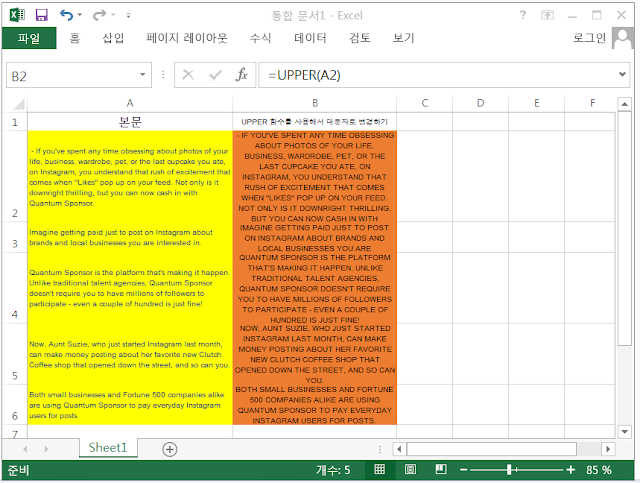This screenshot has width=640, height=483.
Task: Select row 5 header
Action: click(x=15, y=354)
